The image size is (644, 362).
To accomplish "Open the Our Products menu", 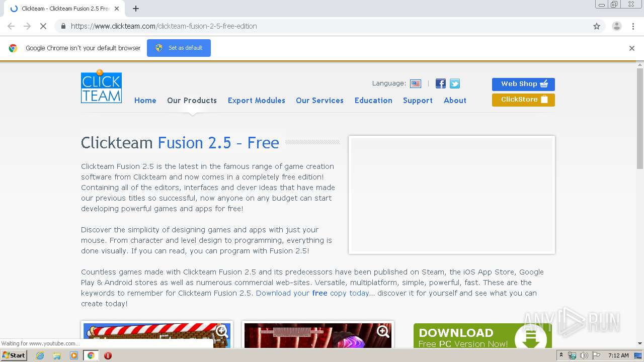I will [x=192, y=101].
